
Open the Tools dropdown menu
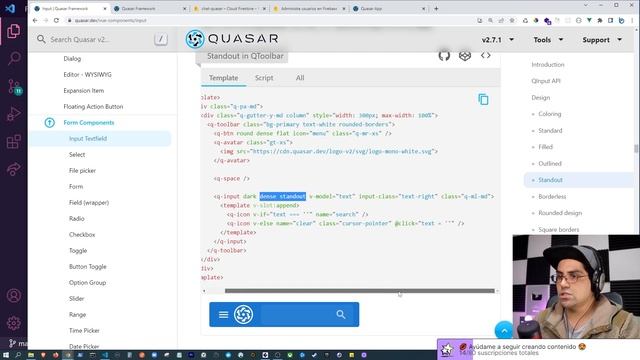coord(548,40)
